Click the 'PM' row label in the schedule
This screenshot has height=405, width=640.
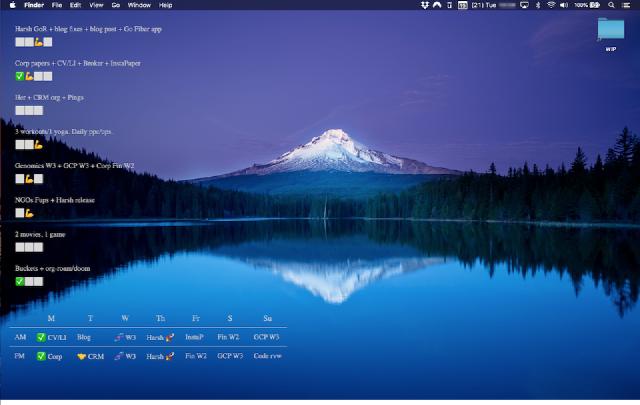click(20, 356)
